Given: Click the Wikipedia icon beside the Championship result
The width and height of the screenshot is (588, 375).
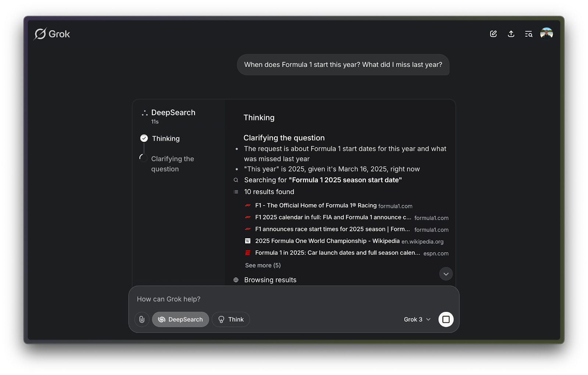Looking at the screenshot, I should click(248, 241).
